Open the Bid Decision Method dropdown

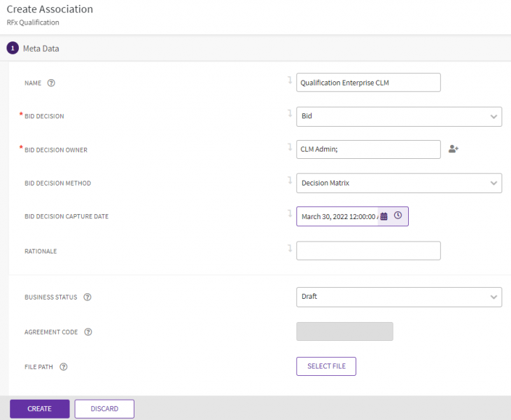(493, 183)
